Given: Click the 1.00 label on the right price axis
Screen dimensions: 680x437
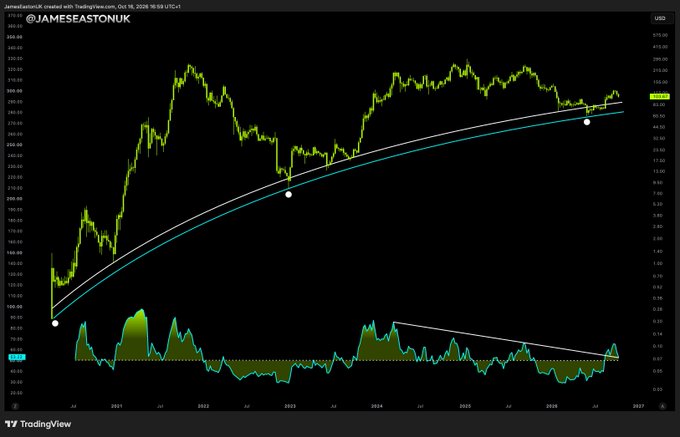Looking at the screenshot, I should (659, 263).
